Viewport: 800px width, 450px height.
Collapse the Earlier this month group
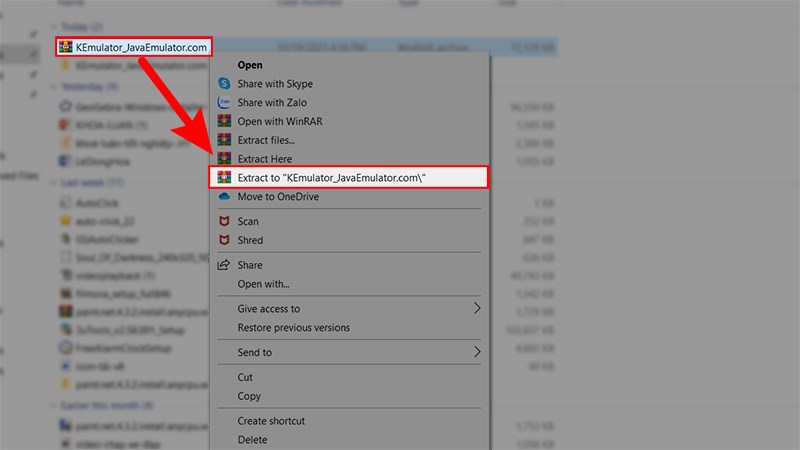[x=54, y=405]
